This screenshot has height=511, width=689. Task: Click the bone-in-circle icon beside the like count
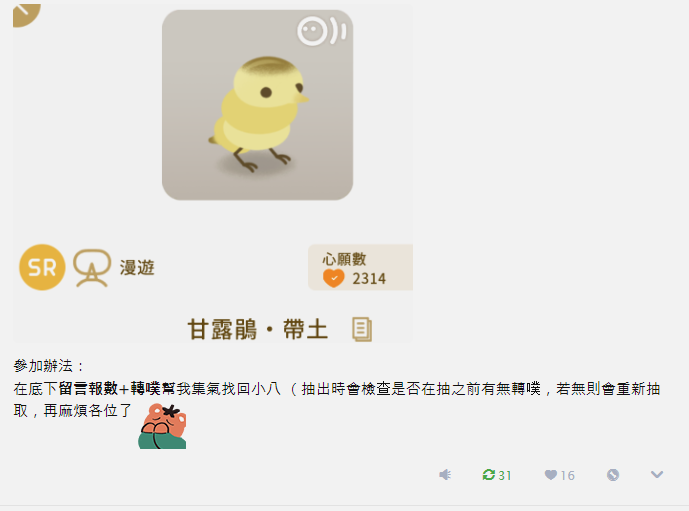tap(613, 475)
